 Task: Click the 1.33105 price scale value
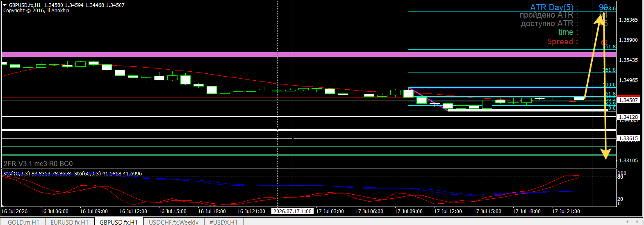(628, 160)
